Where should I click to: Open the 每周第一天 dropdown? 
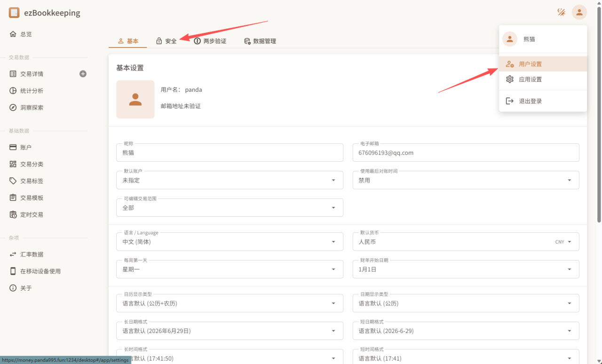pos(230,269)
